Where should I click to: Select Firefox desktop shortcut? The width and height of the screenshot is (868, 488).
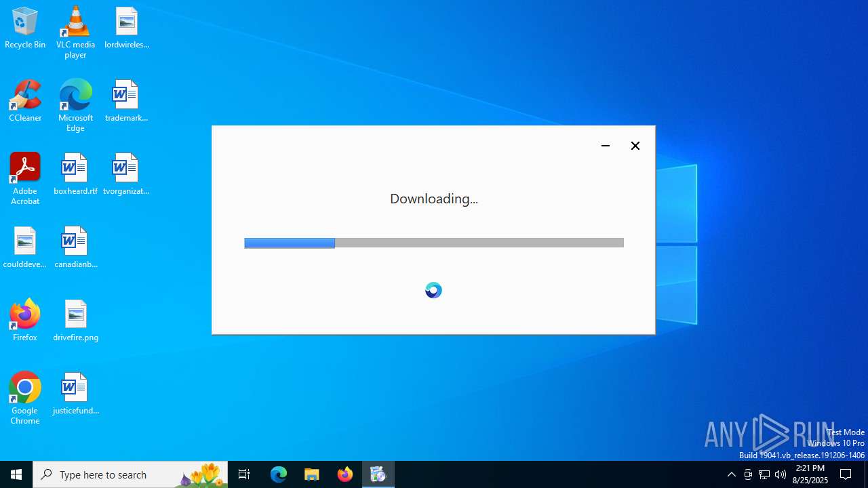25,321
